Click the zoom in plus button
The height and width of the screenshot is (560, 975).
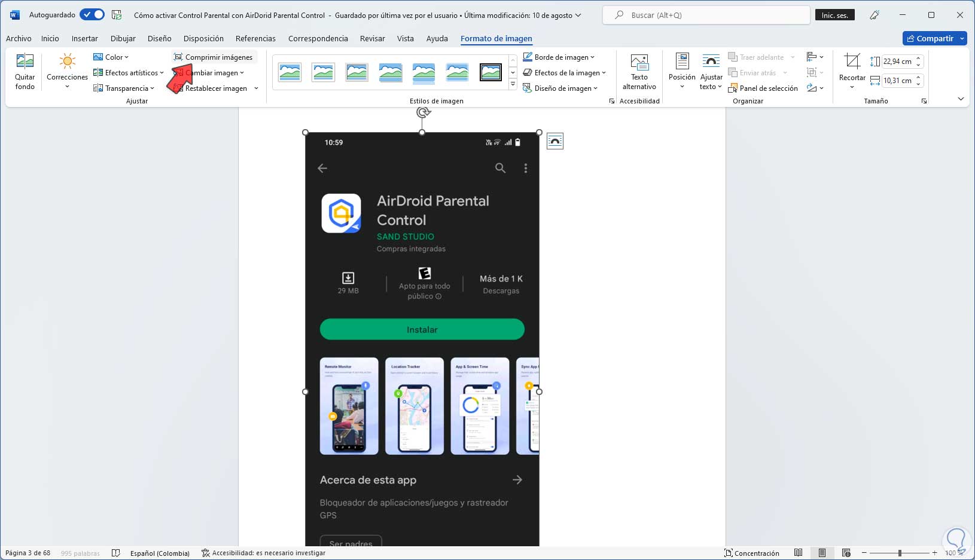point(934,553)
